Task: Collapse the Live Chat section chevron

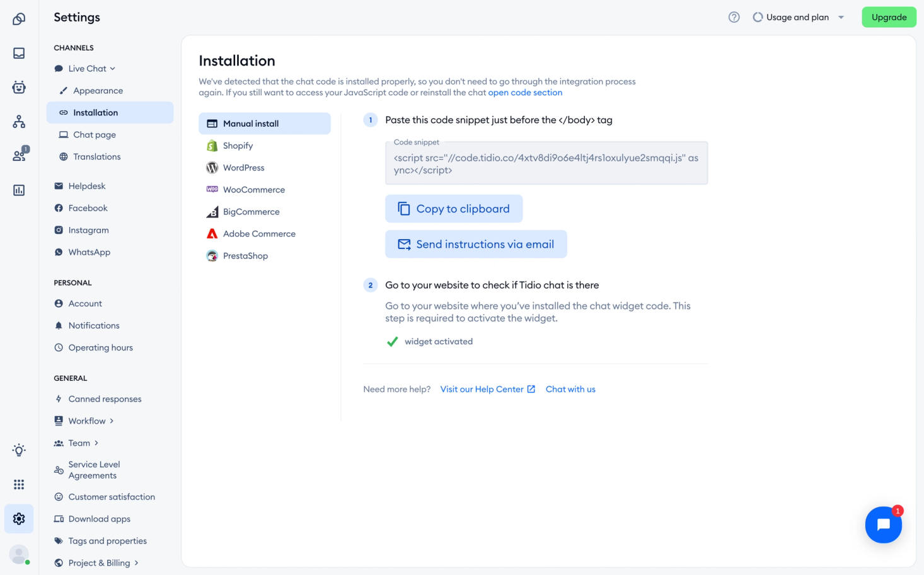Action: 113,69
